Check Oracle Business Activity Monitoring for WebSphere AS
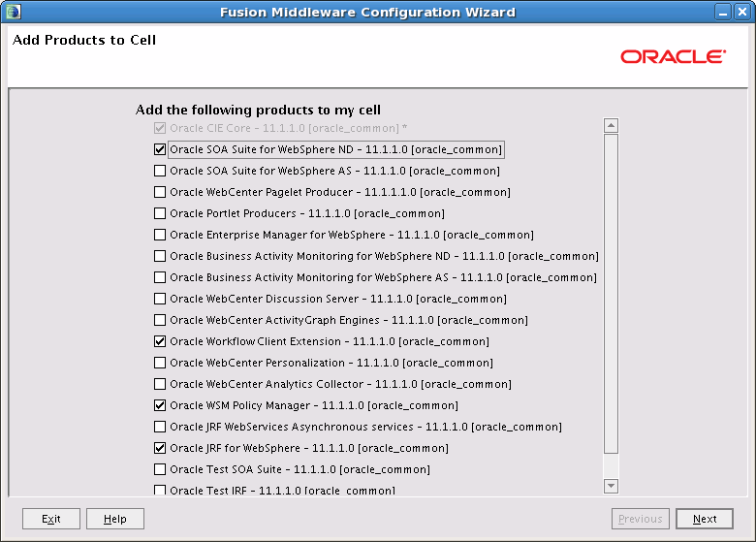756x542 pixels. tap(160, 277)
